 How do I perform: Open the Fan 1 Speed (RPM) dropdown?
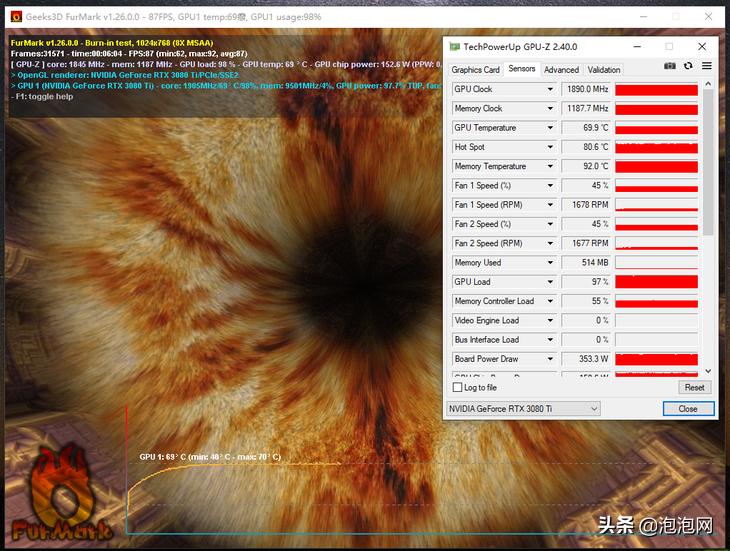[x=550, y=205]
